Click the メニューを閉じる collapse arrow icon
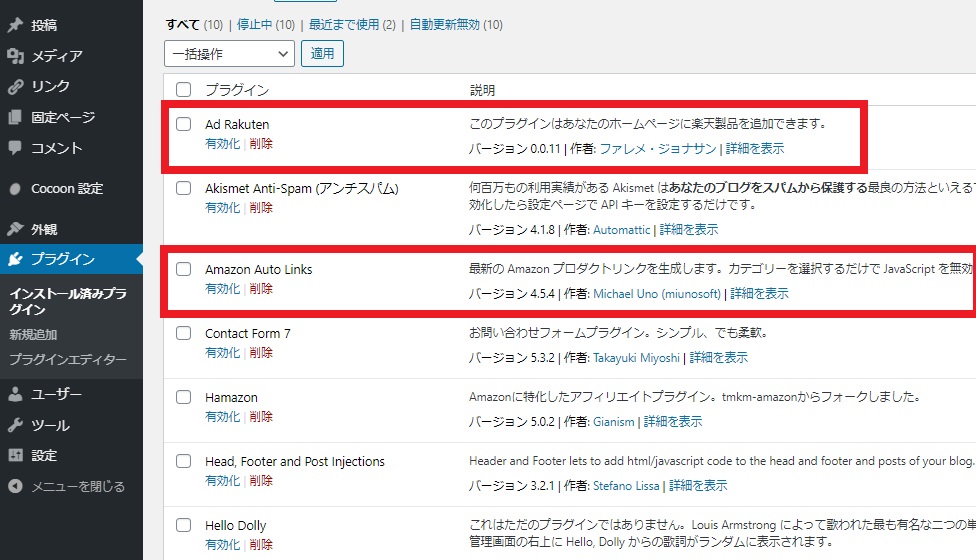 (x=16, y=486)
